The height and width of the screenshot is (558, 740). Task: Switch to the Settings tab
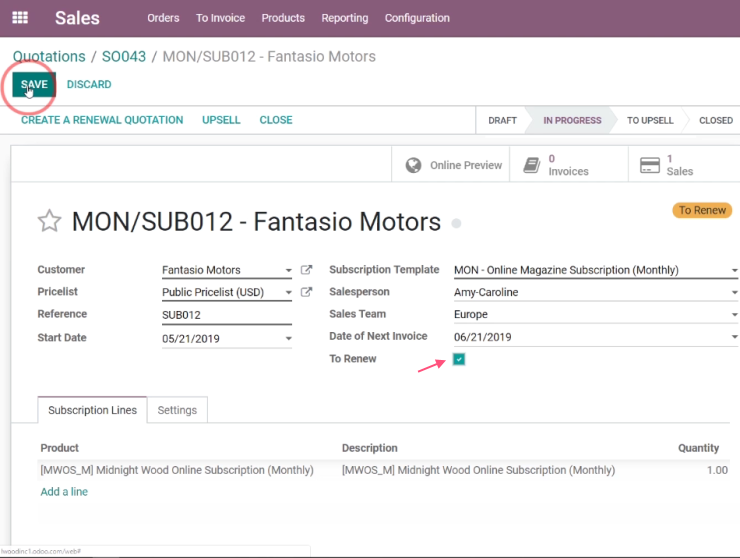coord(177,410)
